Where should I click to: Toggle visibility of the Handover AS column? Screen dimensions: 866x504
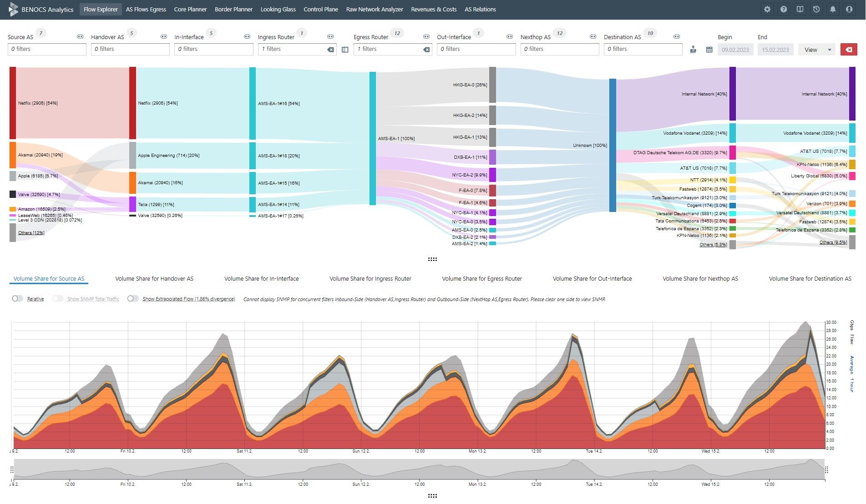click(164, 36)
